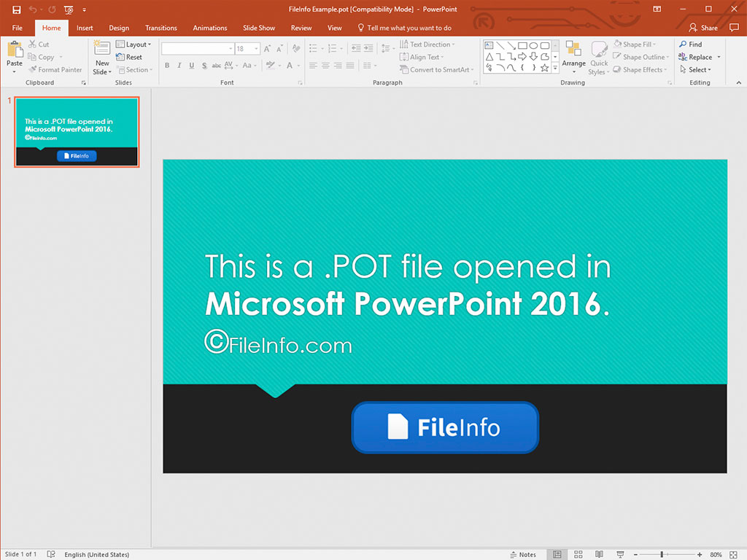Switch to the Transitions tab
The height and width of the screenshot is (560, 747).
point(161,28)
